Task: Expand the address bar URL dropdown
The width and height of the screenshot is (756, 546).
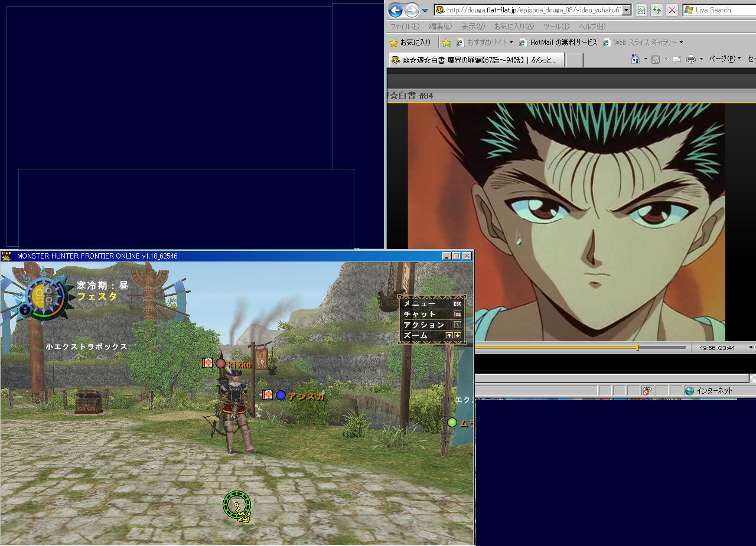Action: coord(627,10)
